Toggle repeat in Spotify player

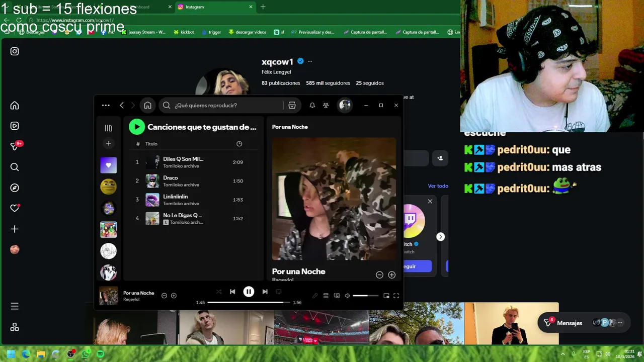(278, 292)
